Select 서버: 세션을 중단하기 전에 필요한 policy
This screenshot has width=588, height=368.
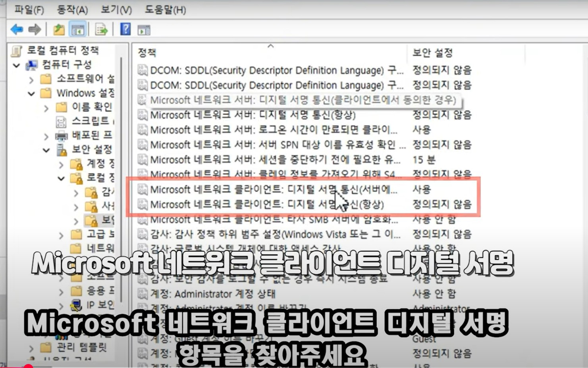click(x=275, y=160)
